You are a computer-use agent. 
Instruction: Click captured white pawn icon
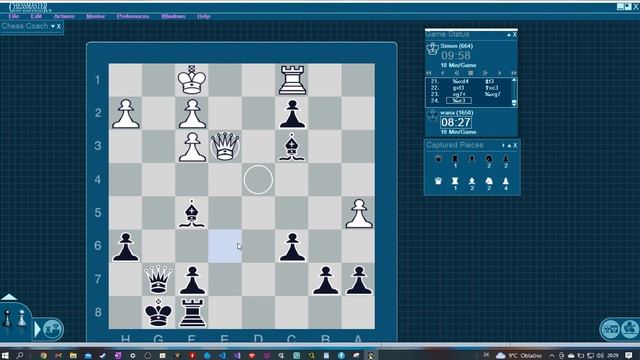click(506, 181)
